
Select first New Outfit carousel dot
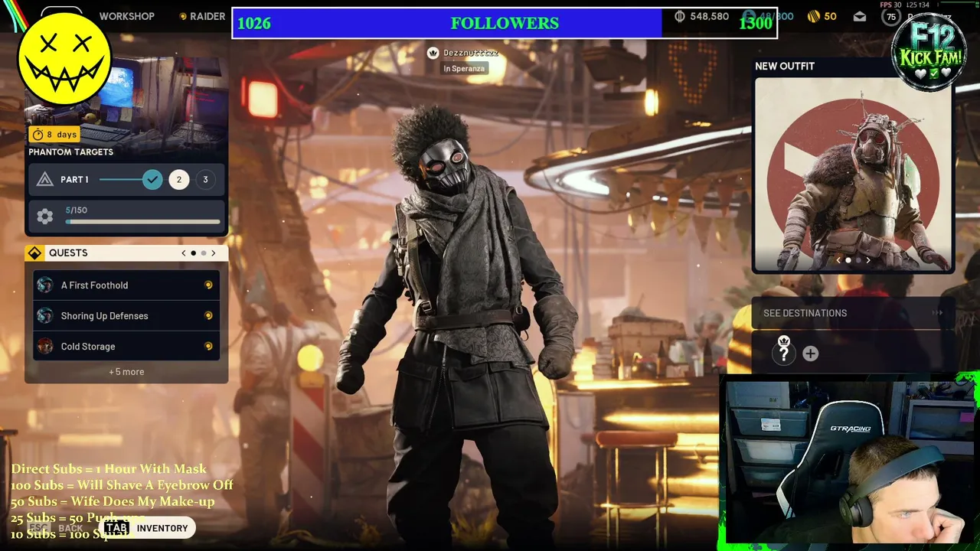tap(848, 260)
